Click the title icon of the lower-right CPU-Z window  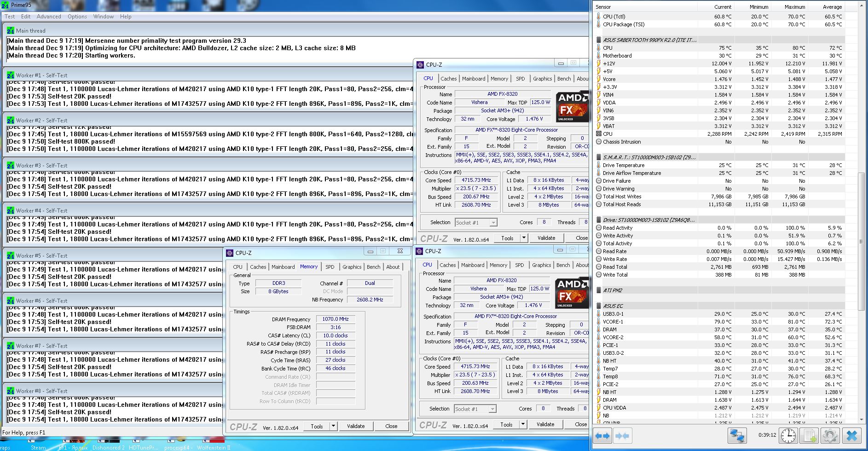(x=419, y=251)
